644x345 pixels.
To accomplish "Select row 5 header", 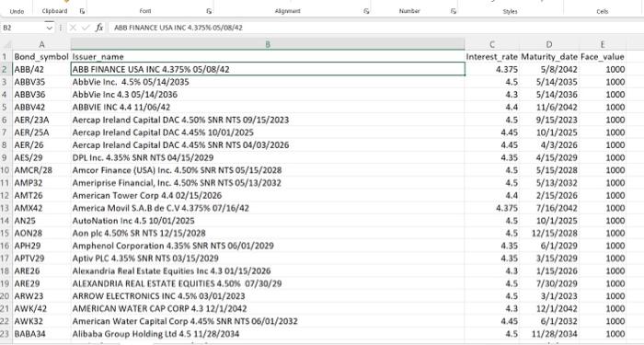I will pos(6,107).
